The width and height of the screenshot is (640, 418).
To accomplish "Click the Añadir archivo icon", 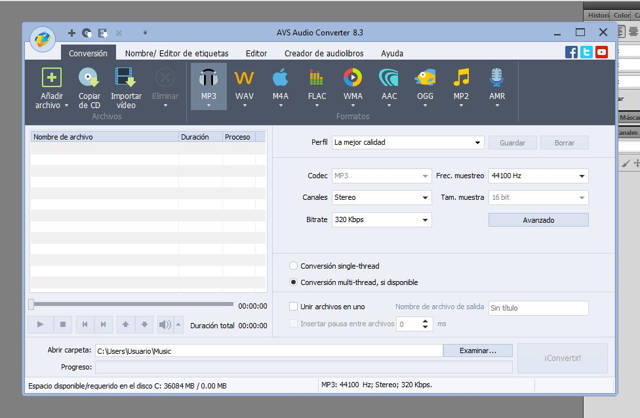I will click(51, 78).
